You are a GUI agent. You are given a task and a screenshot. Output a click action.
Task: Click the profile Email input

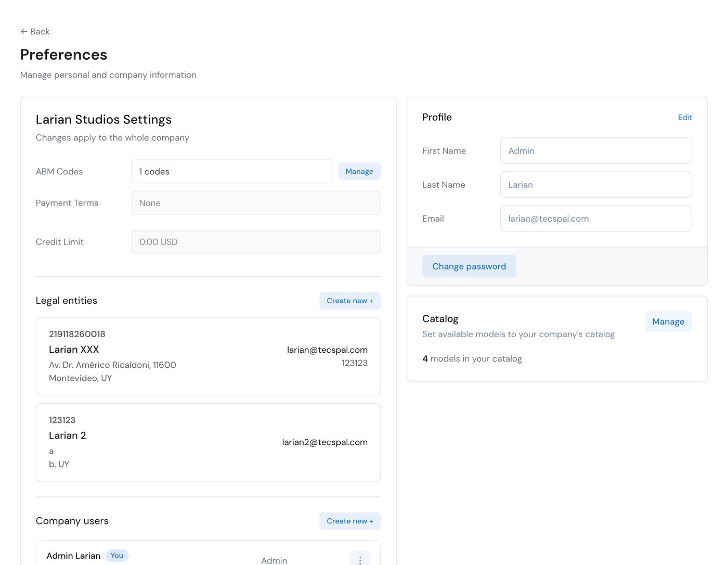(x=596, y=219)
